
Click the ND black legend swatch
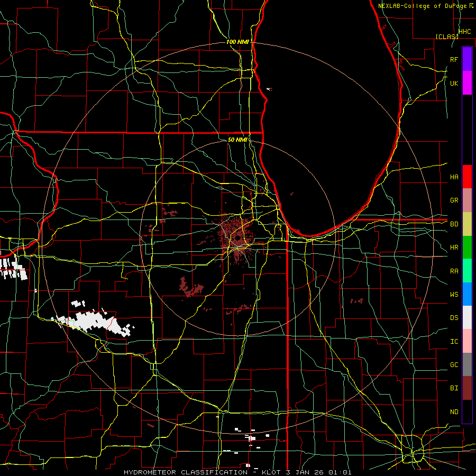tap(467, 411)
